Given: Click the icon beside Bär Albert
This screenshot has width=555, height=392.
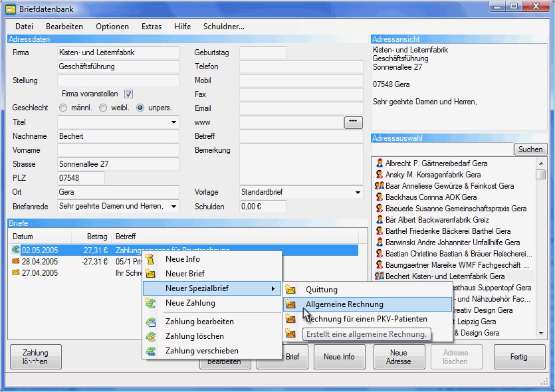Looking at the screenshot, I should tap(380, 220).
